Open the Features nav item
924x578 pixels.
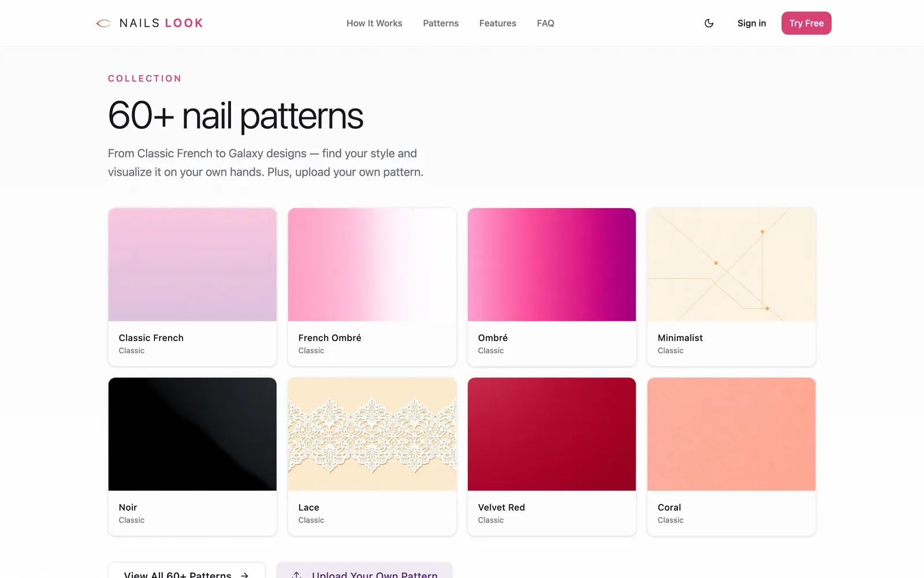(498, 23)
